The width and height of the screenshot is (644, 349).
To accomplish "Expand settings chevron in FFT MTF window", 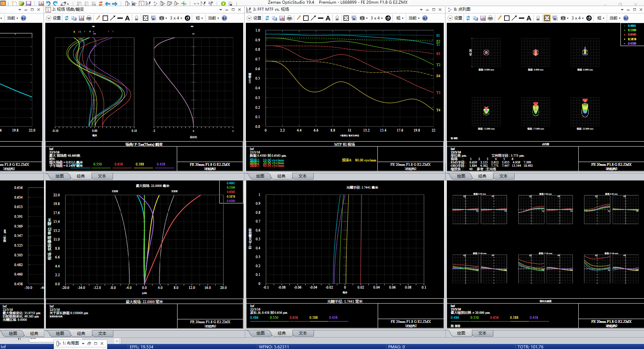I will [x=249, y=18].
